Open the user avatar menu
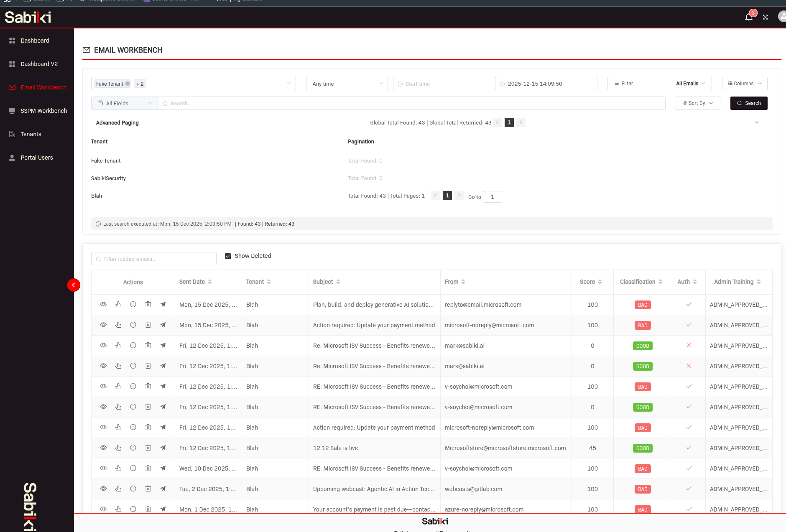Screen dimensions: 786x532 coord(782,17)
